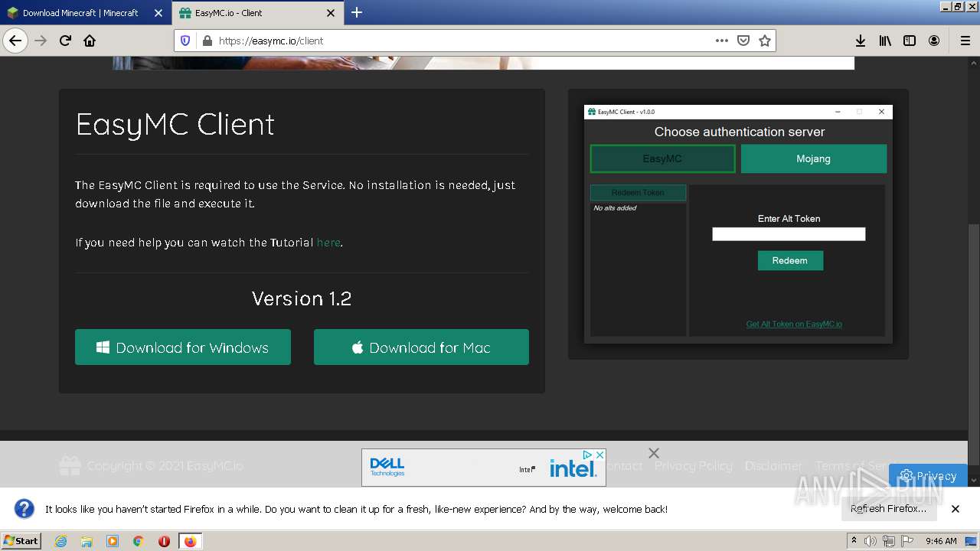Open Action Center flag icon
Screen dimensions: 980x551
coord(906,541)
